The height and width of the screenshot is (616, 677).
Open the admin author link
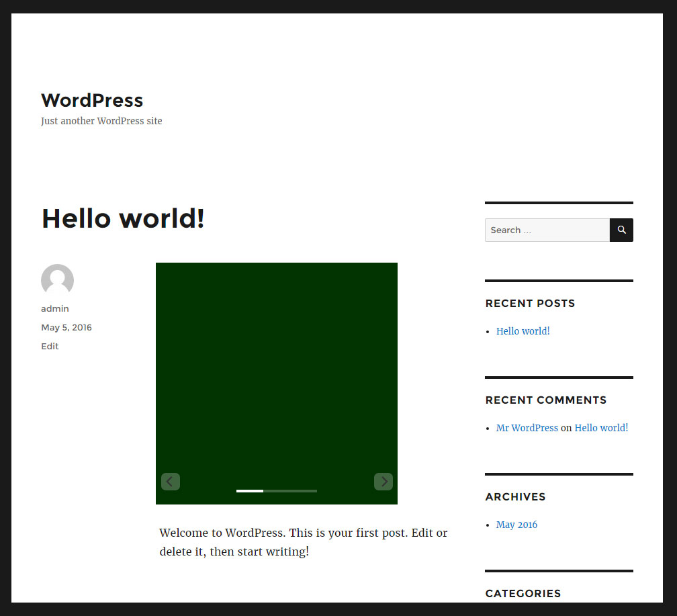(x=55, y=309)
